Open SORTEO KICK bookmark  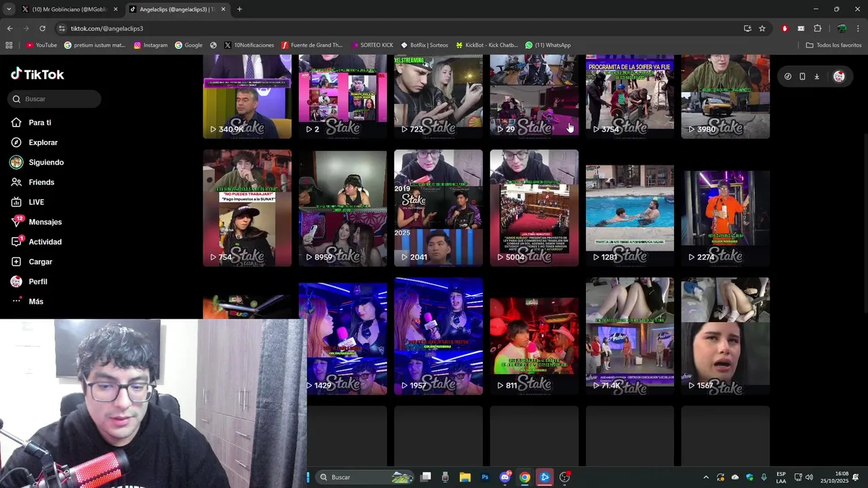[x=372, y=45]
